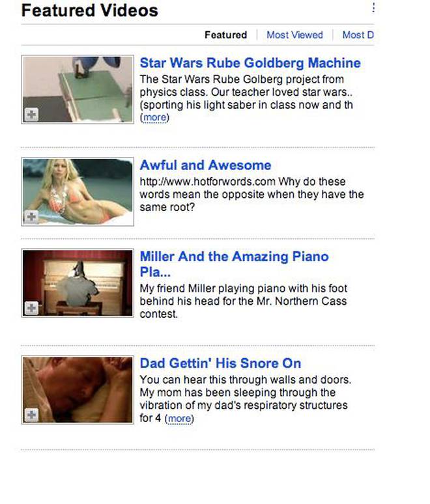Click the sleeping dad thumbnail
This screenshot has width=430, height=504.
pos(78,389)
